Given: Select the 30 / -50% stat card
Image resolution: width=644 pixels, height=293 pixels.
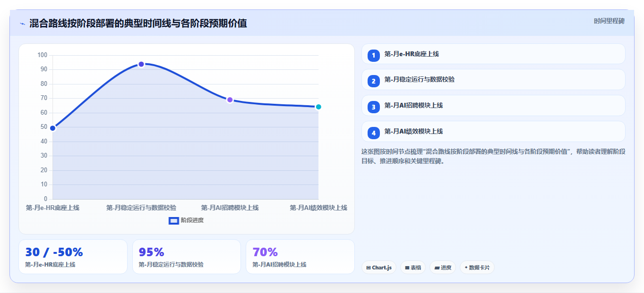Looking at the screenshot, I should 73,257.
